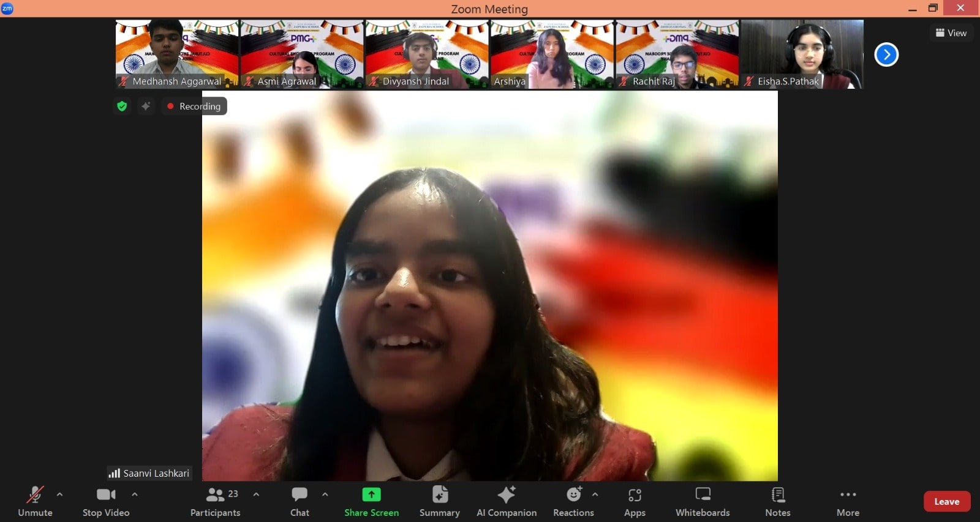Click the green Share Screen button
Viewport: 980px width, 522px height.
pyautogui.click(x=371, y=501)
